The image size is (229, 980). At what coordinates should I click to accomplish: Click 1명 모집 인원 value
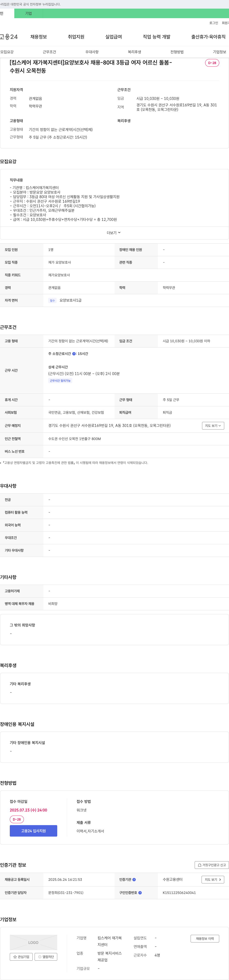(51, 250)
